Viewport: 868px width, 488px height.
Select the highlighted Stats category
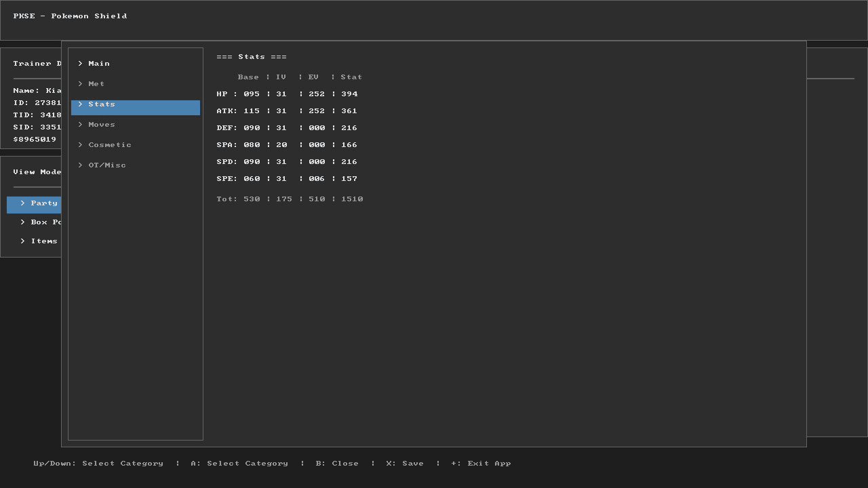click(136, 107)
